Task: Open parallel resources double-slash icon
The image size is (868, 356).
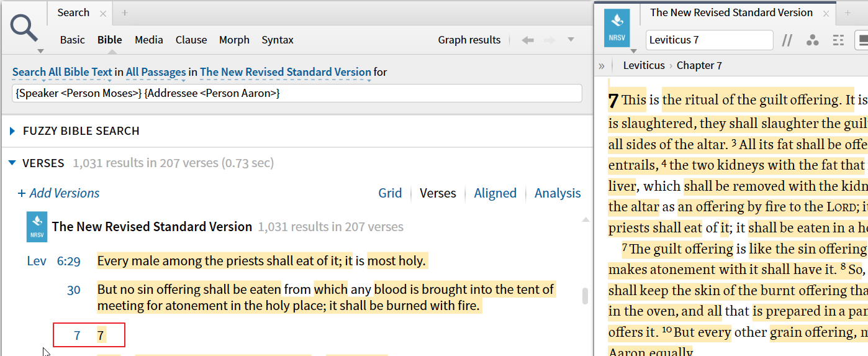Action: [x=787, y=40]
